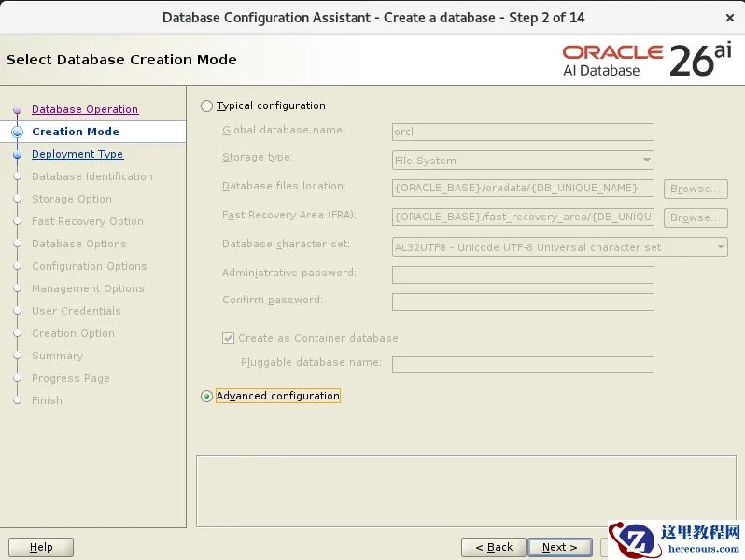Click Finish step label

click(x=47, y=400)
